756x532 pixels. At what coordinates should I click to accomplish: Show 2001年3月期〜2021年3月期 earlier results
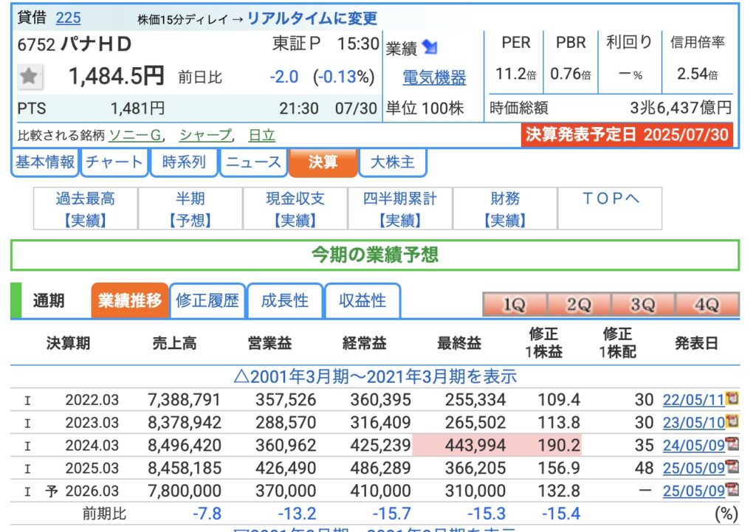coord(375,376)
